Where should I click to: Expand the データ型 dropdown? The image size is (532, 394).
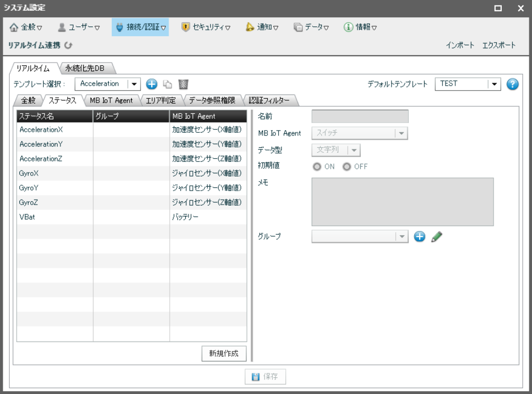[x=353, y=150]
